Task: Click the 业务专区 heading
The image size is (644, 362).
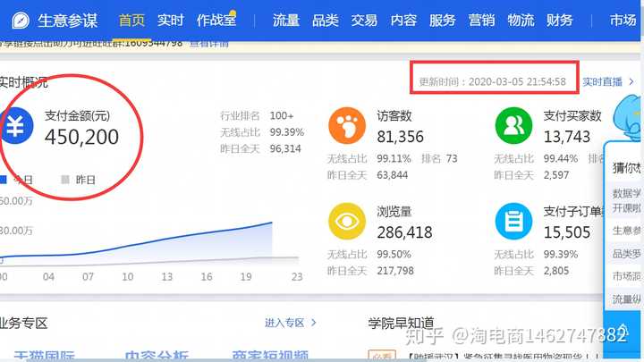Action: pos(23,323)
